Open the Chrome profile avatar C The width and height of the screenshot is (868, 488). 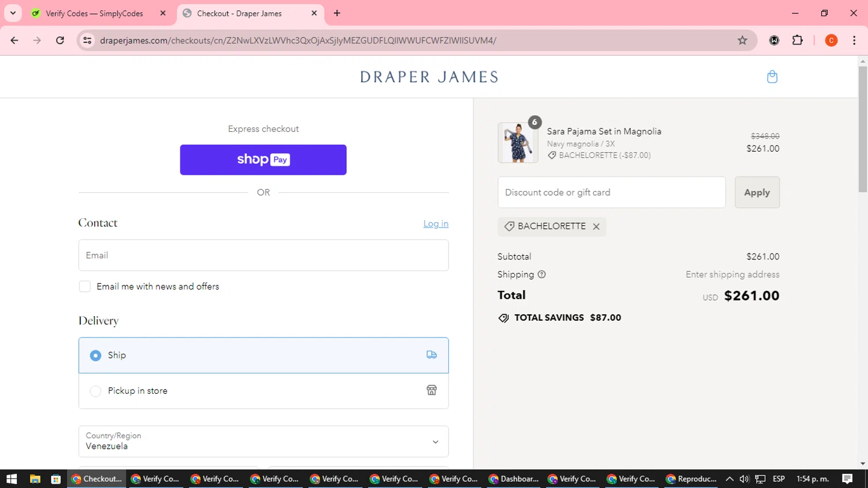click(x=831, y=40)
